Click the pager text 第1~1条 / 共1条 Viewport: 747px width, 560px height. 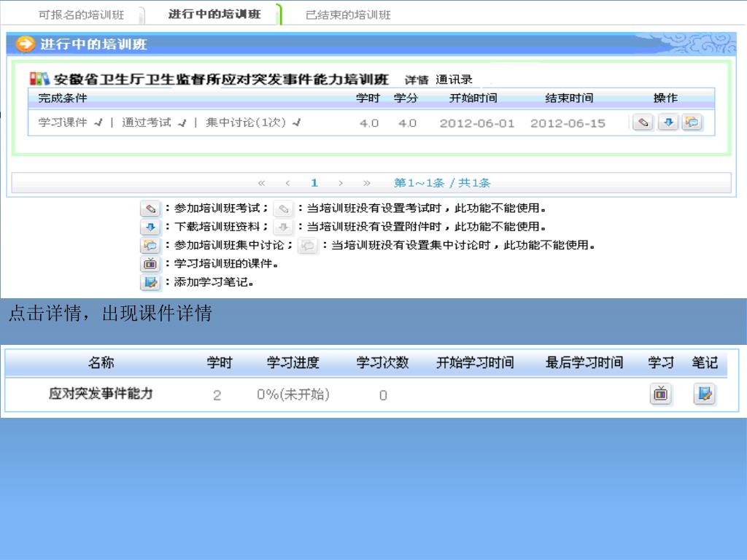(x=442, y=183)
